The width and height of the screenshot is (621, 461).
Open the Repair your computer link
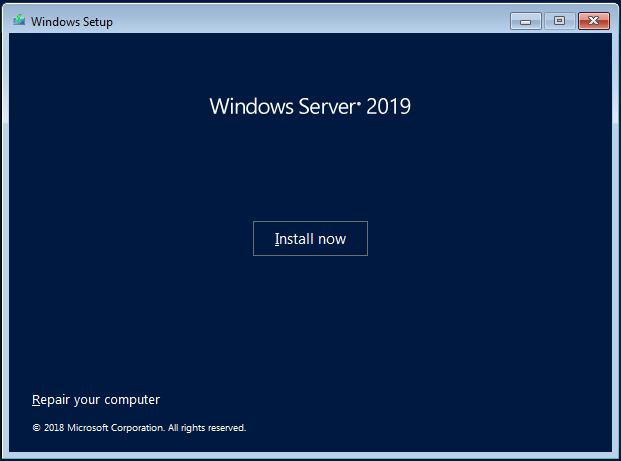[96, 400]
